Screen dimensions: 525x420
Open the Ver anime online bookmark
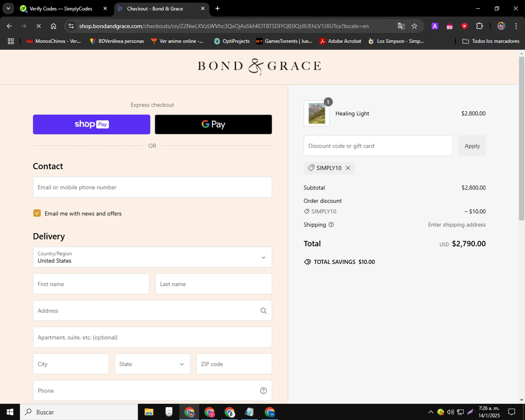177,41
